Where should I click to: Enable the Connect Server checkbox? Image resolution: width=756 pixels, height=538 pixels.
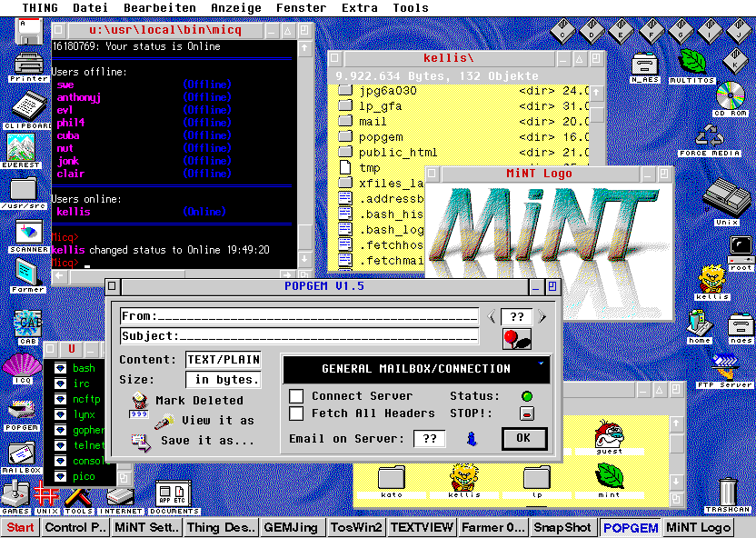point(296,396)
